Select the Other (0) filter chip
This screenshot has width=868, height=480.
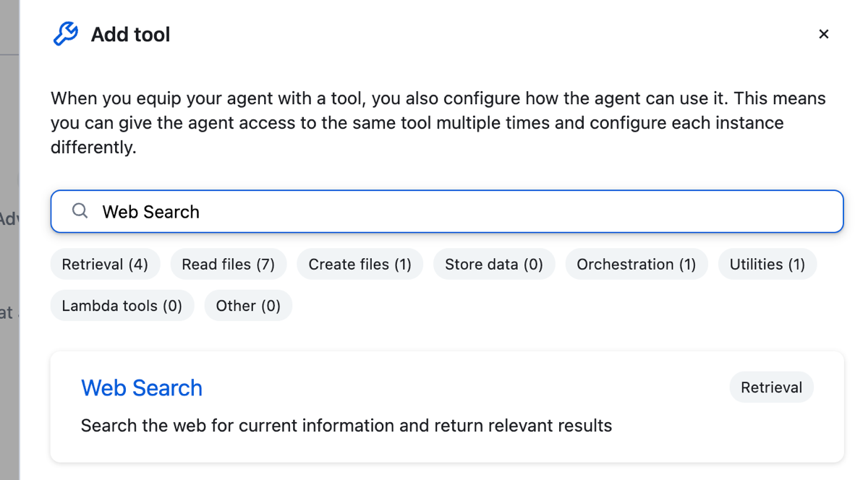pyautogui.click(x=248, y=305)
